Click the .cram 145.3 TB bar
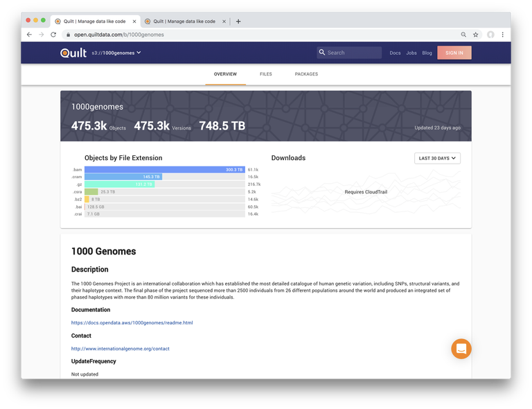The height and width of the screenshot is (409, 532). [123, 177]
